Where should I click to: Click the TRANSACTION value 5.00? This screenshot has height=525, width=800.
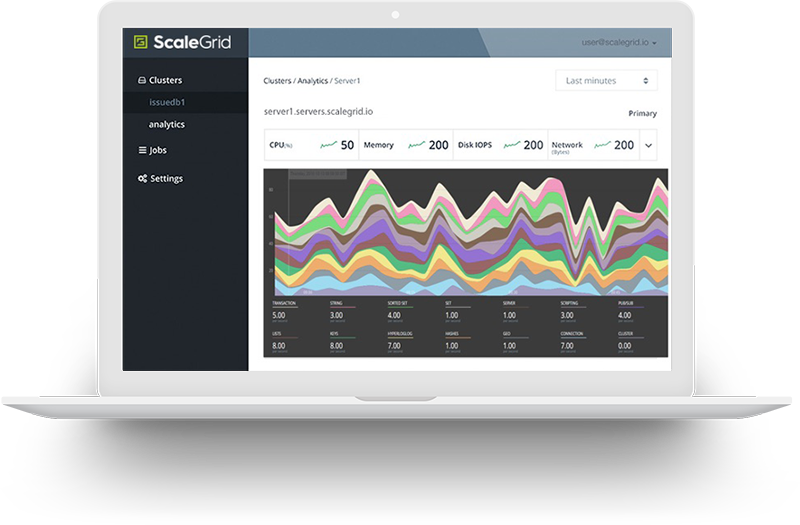[279, 315]
